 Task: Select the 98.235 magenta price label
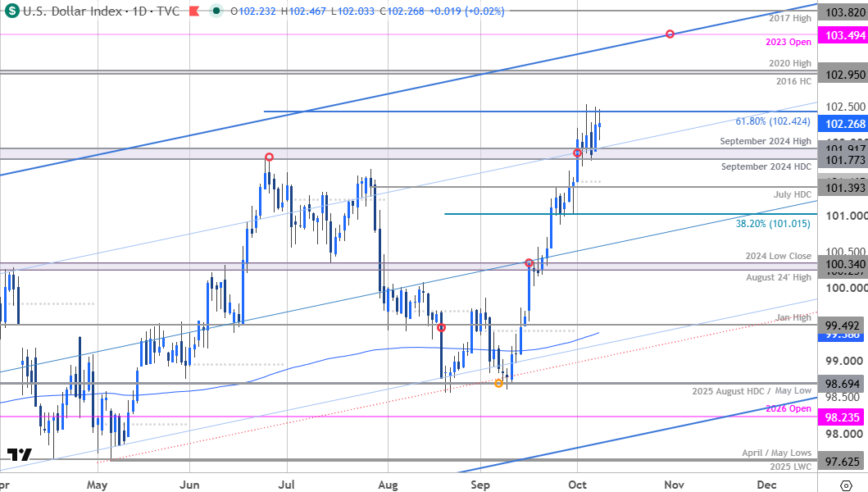[843, 417]
